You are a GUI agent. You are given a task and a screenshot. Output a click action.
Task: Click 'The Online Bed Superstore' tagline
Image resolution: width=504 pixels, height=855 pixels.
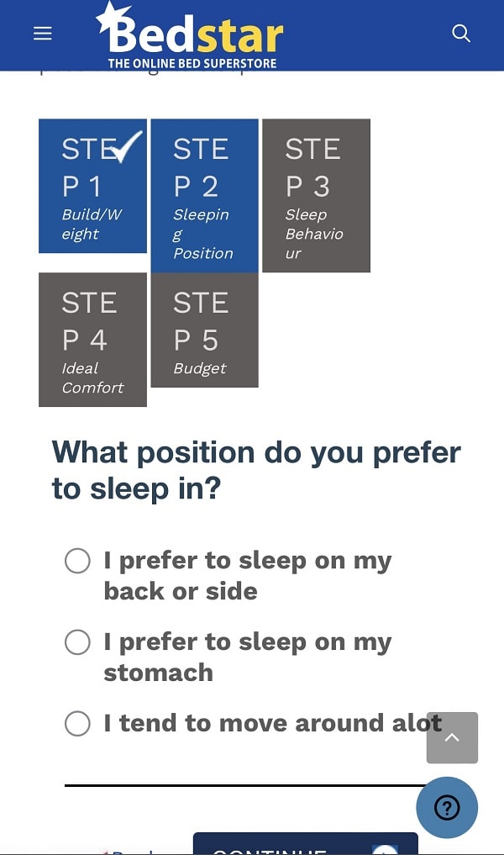192,63
